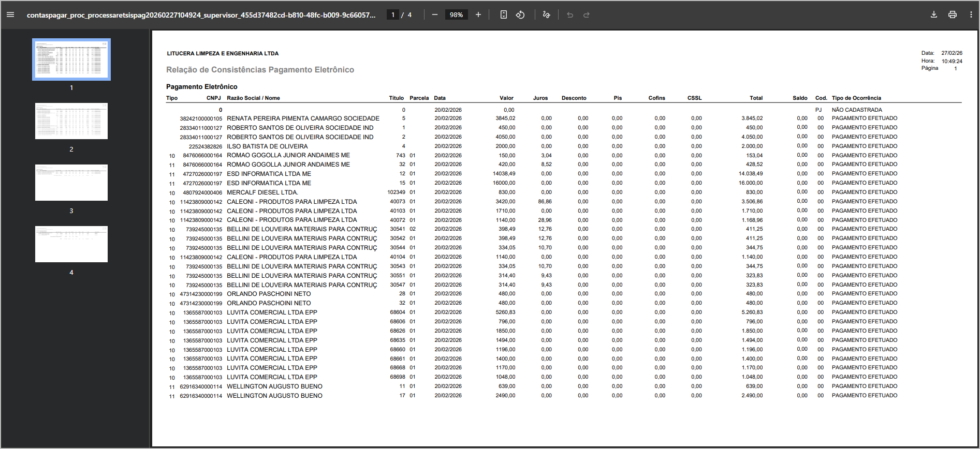Toggle the sidebar menu hamburger icon

point(10,14)
